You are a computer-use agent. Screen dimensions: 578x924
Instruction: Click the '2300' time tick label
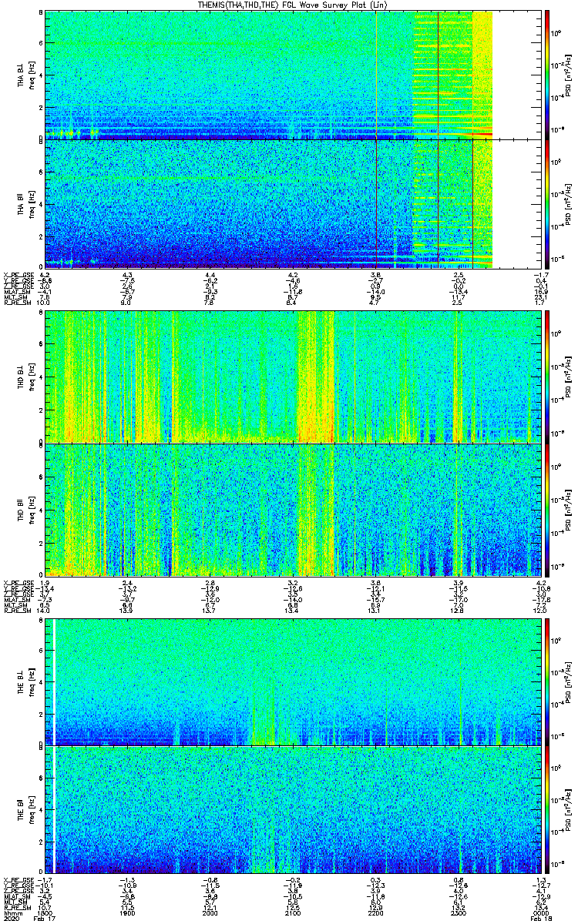pyautogui.click(x=457, y=913)
